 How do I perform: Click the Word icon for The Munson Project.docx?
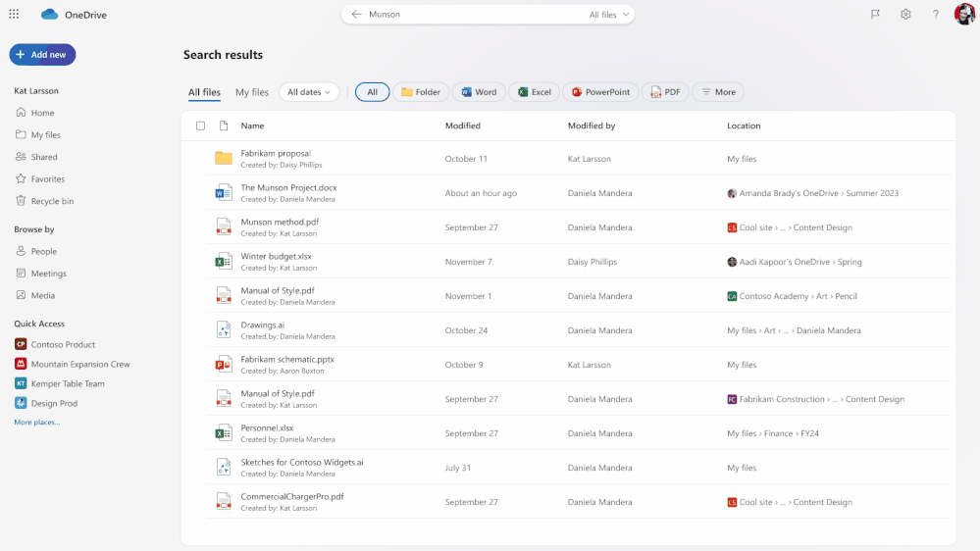point(224,193)
